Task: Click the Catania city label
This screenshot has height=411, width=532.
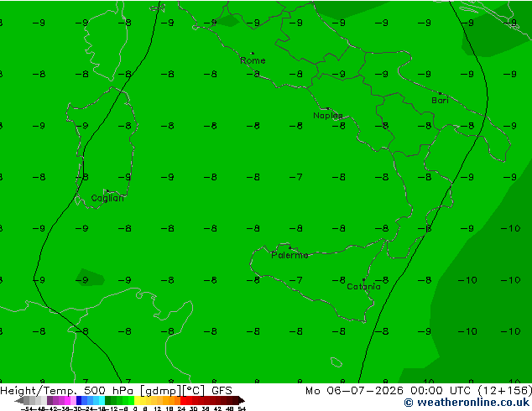Action: click(363, 287)
